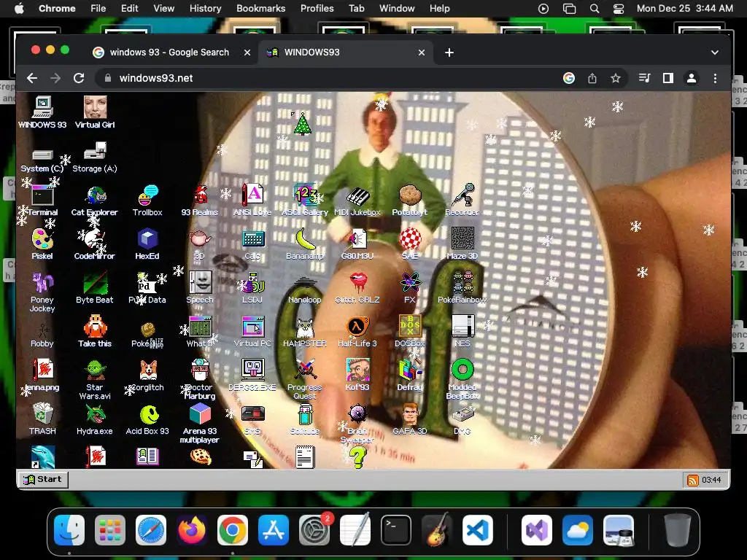Open the History menu
This screenshot has height=560, width=747.
click(205, 9)
